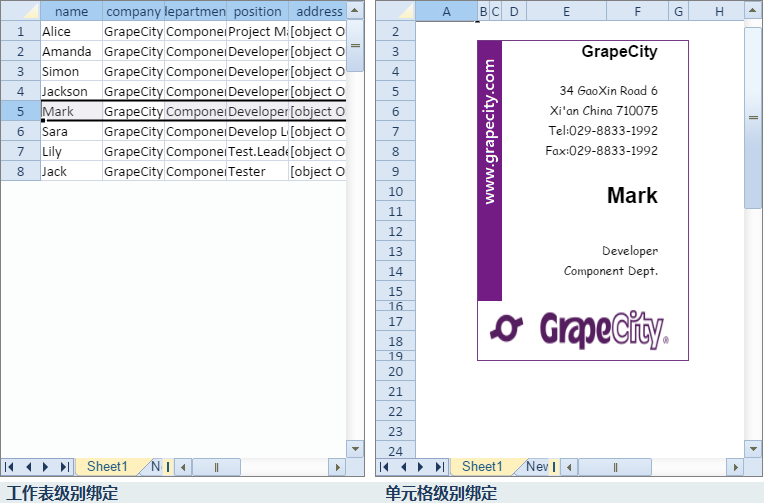Click right arrow of left horizontal scrollbar
The image size is (764, 503).
[337, 467]
